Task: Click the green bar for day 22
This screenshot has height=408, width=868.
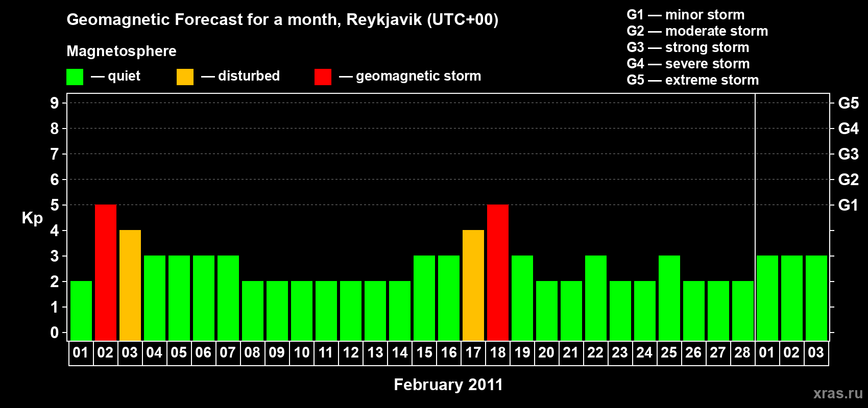Action: [596, 298]
